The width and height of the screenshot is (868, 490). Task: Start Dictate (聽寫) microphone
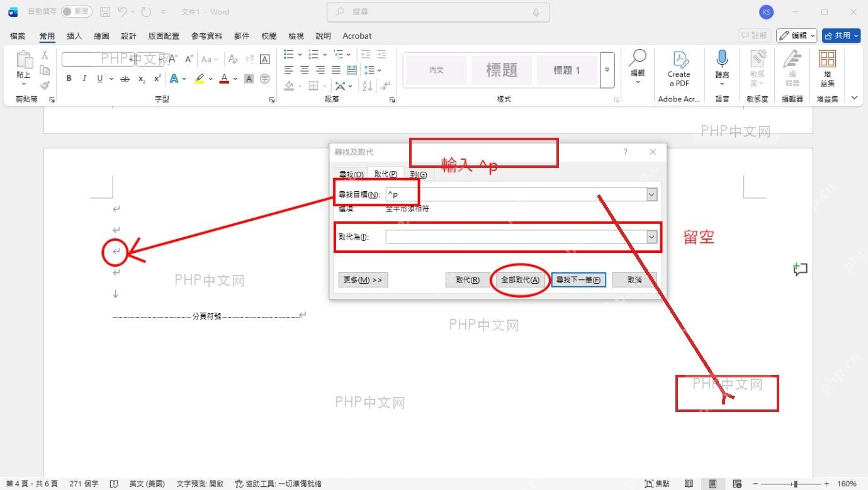coord(722,68)
